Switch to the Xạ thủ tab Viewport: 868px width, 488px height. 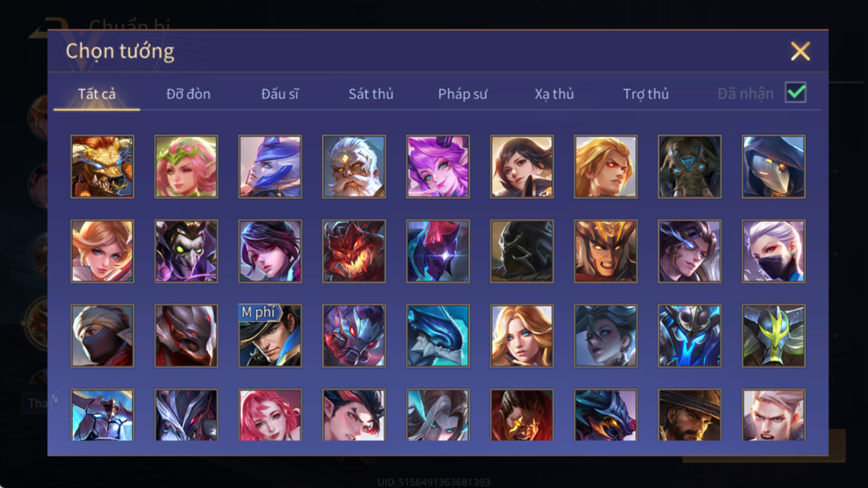point(554,94)
